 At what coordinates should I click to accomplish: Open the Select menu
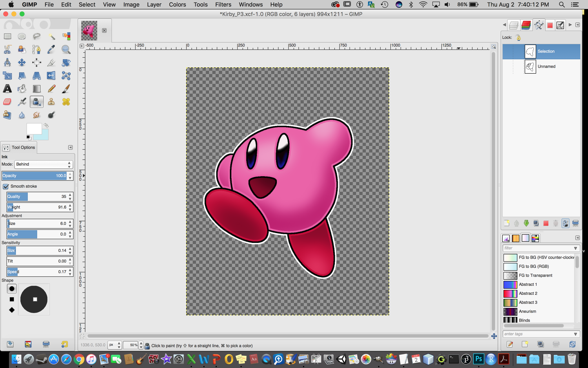(87, 5)
